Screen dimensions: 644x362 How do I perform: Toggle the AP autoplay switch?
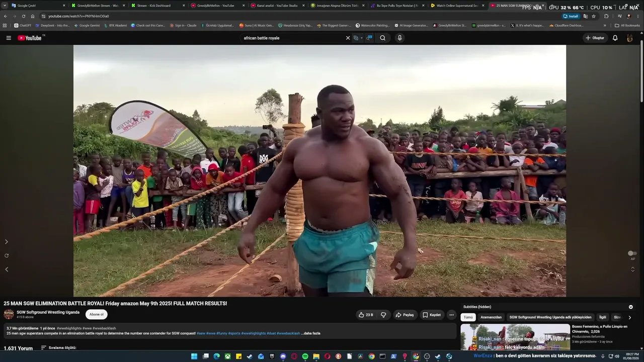(x=632, y=253)
